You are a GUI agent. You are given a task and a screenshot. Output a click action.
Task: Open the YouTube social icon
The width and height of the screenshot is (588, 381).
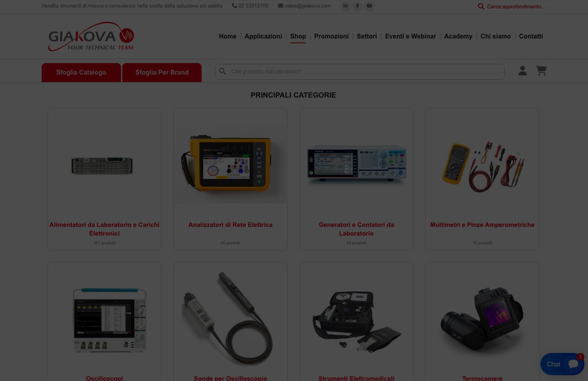[x=369, y=6]
